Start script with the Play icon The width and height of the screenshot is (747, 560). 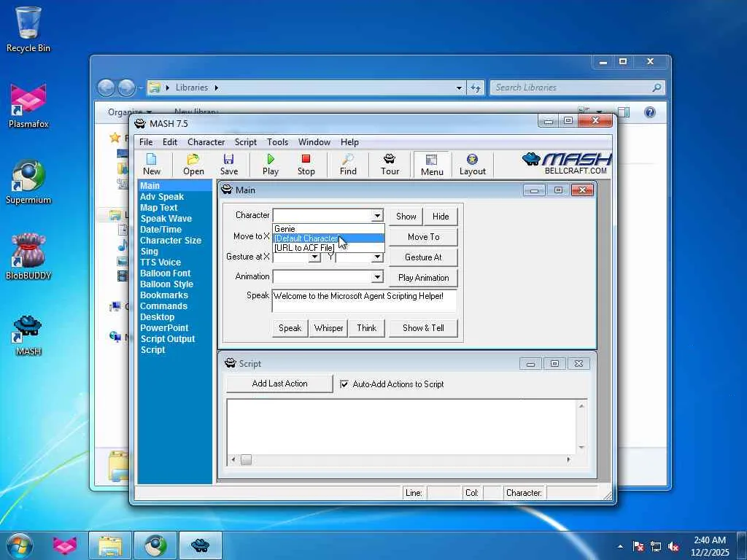(x=270, y=164)
